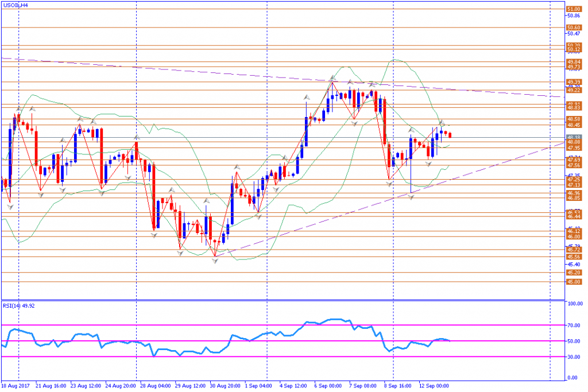Screen dimensions: 588x392
Task: Click the 47.25 price level tag
Action: (574, 180)
